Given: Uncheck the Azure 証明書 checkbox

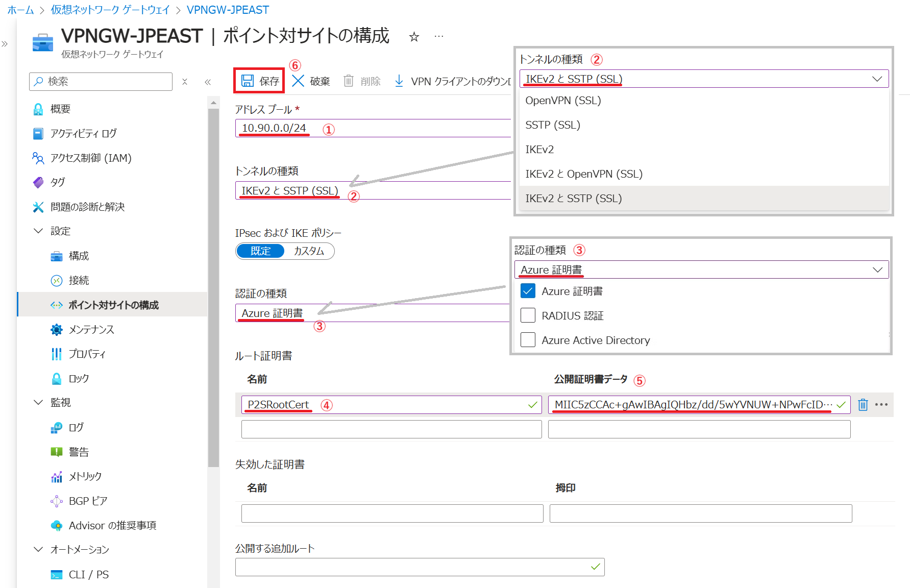Looking at the screenshot, I should pos(528,291).
